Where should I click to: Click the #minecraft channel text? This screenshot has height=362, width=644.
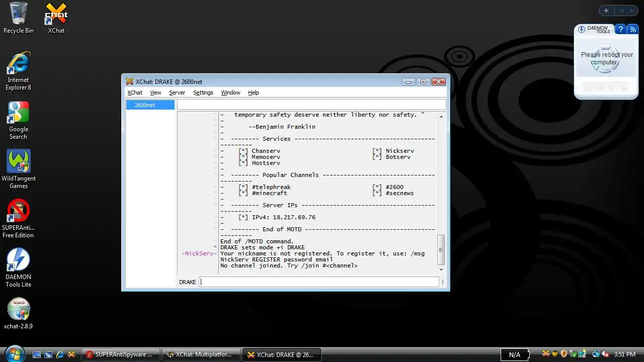tap(270, 193)
